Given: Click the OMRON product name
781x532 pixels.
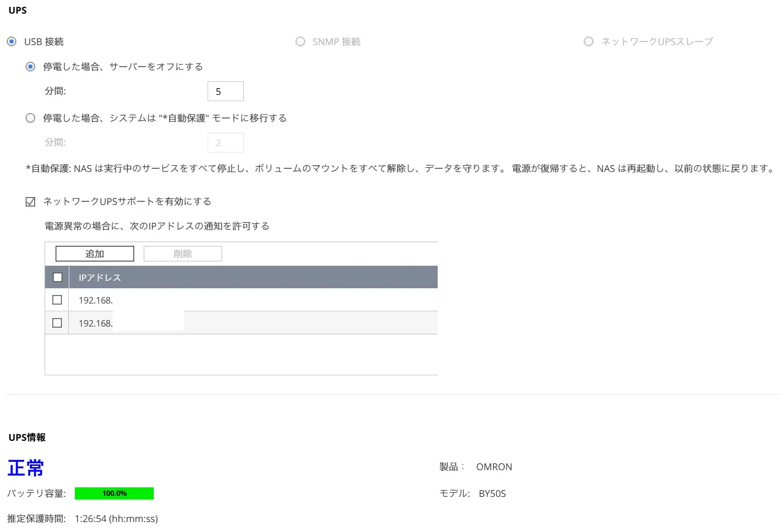Looking at the screenshot, I should tap(493, 466).
